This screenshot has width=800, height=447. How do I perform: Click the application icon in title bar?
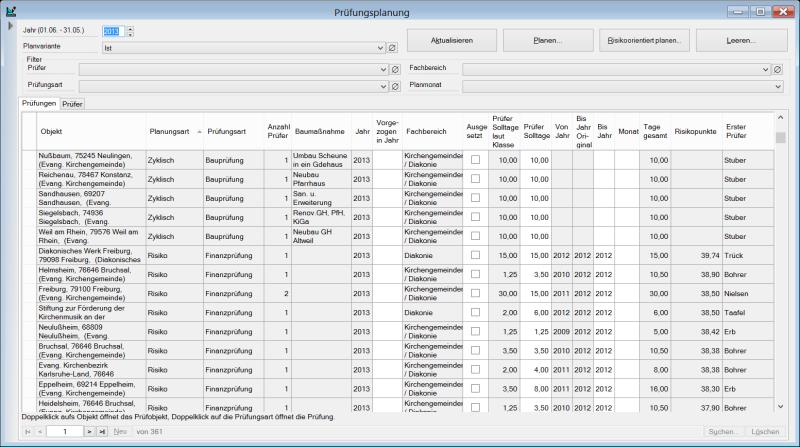11,12
